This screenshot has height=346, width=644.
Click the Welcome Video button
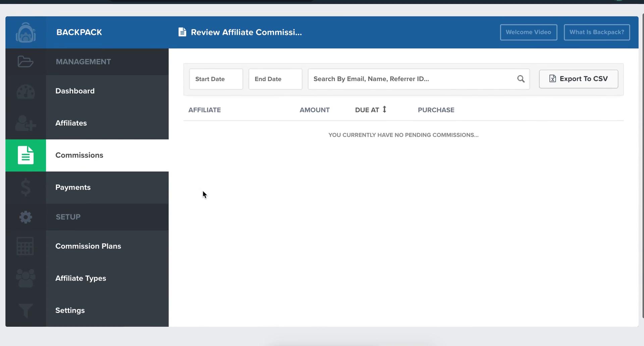pyautogui.click(x=529, y=32)
